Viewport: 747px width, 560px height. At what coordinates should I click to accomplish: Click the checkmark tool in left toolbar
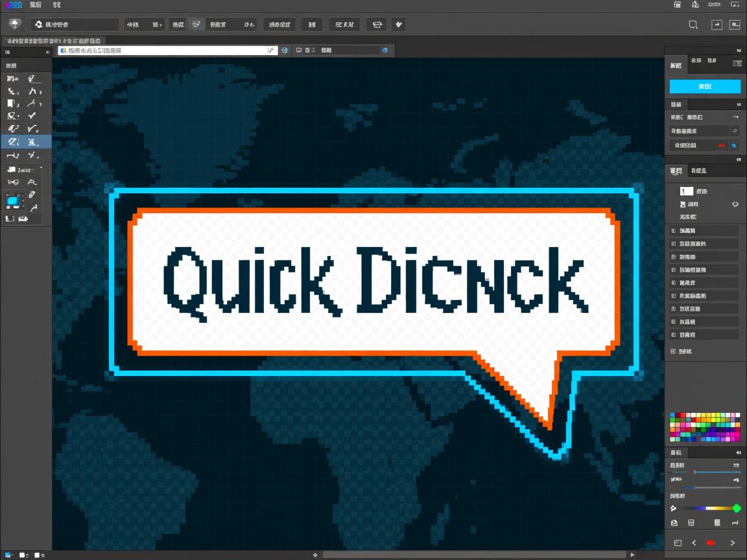tap(32, 116)
